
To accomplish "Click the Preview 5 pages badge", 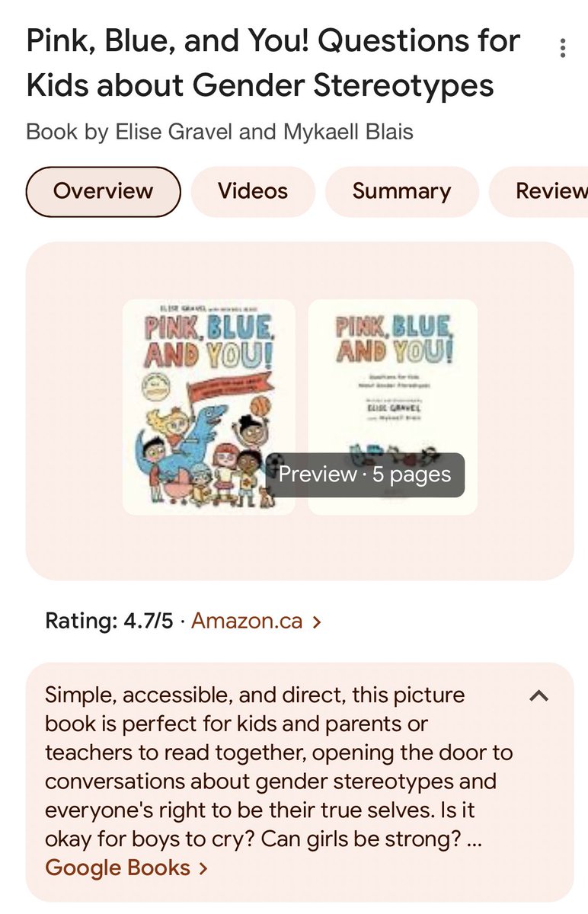I will tap(365, 475).
